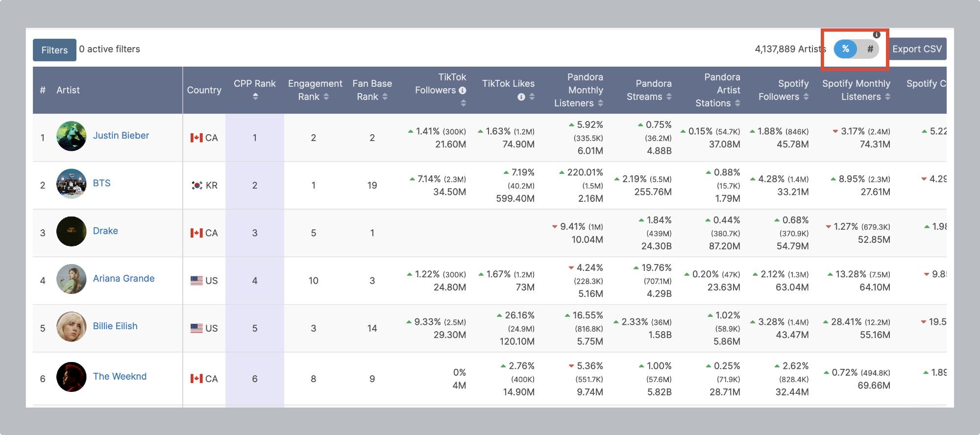Open Drake artist page

105,231
